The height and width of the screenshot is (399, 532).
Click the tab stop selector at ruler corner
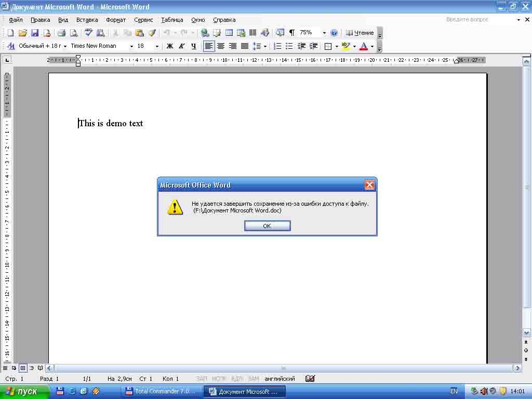tap(7, 60)
